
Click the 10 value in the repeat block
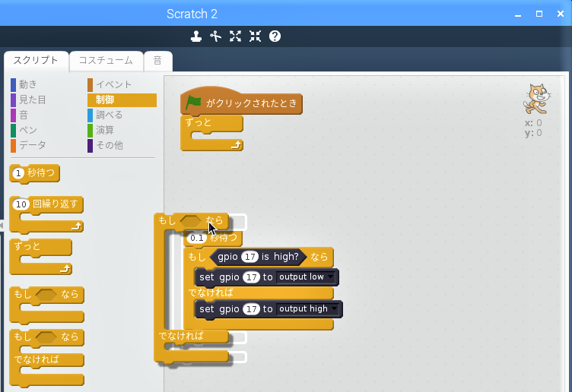point(21,204)
